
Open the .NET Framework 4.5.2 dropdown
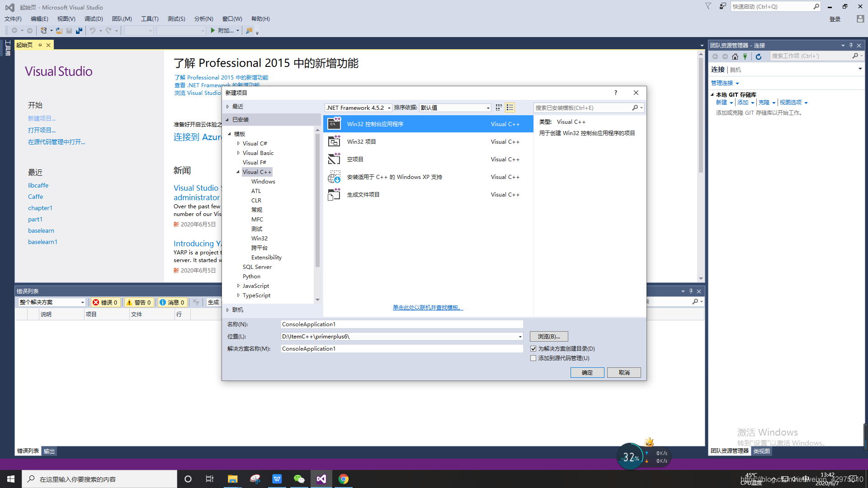(x=359, y=108)
